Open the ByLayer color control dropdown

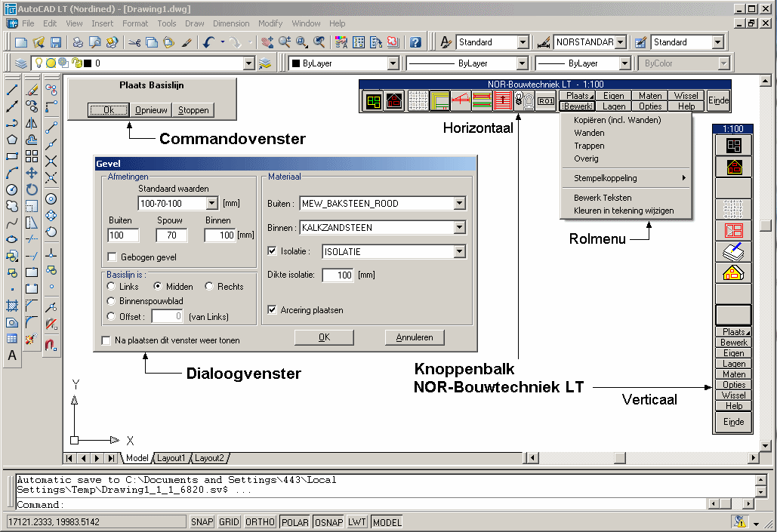pos(393,63)
